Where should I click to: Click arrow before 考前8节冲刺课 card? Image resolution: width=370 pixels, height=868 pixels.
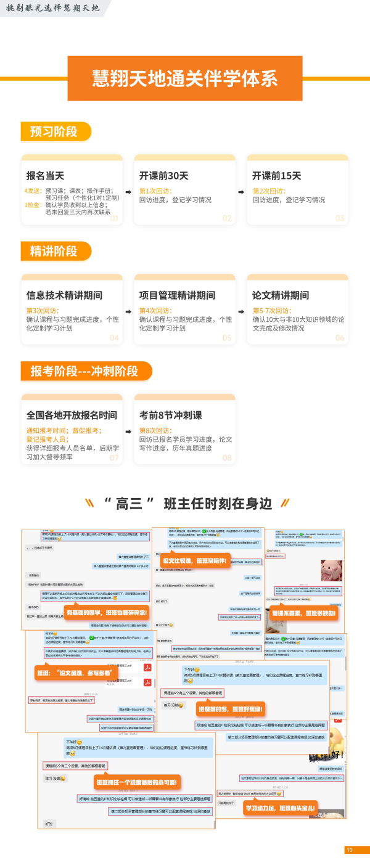(128, 432)
